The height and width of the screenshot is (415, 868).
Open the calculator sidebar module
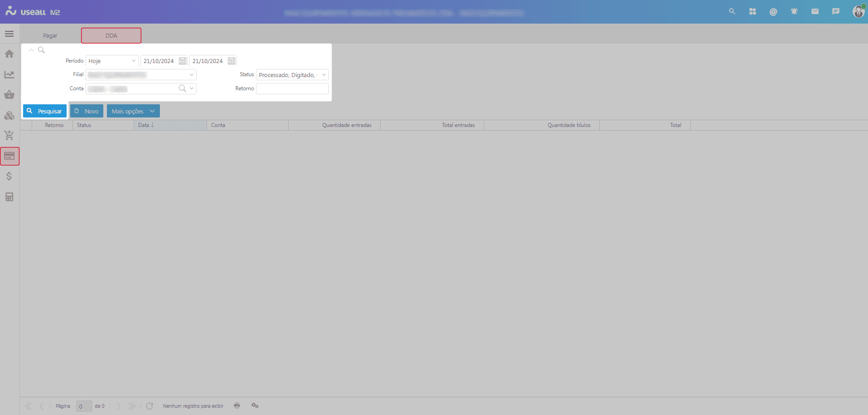point(9,197)
